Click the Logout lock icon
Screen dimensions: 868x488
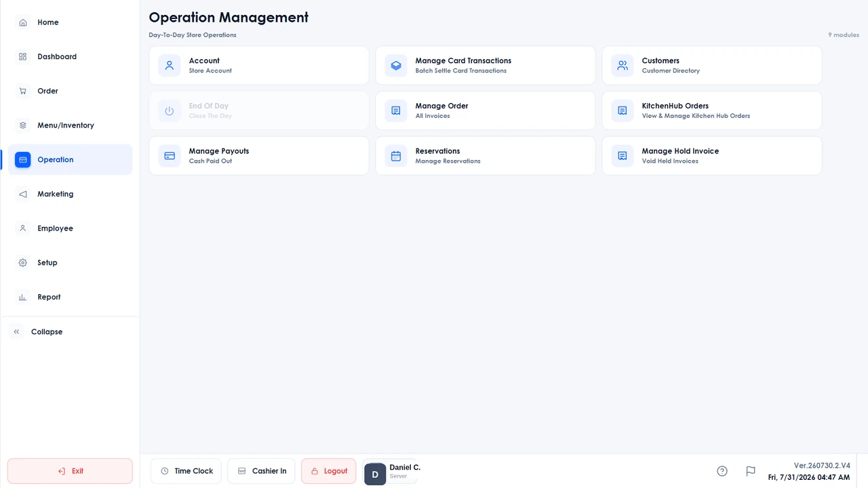[x=315, y=471]
